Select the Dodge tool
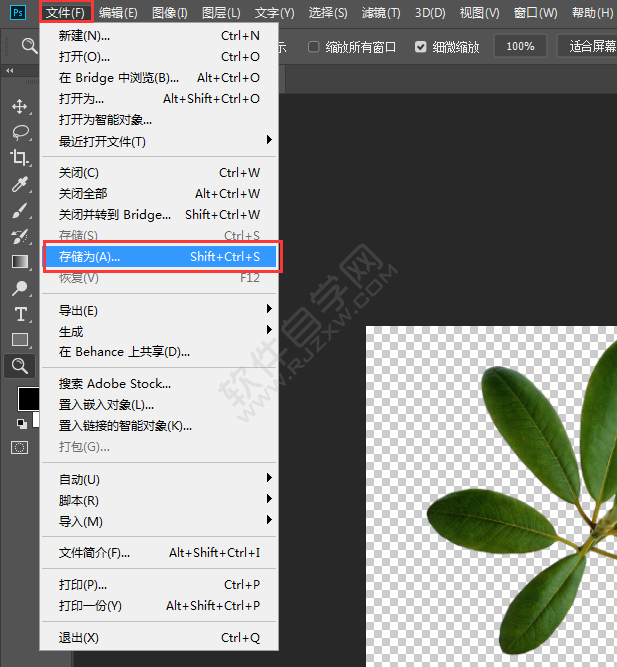 tap(20, 288)
